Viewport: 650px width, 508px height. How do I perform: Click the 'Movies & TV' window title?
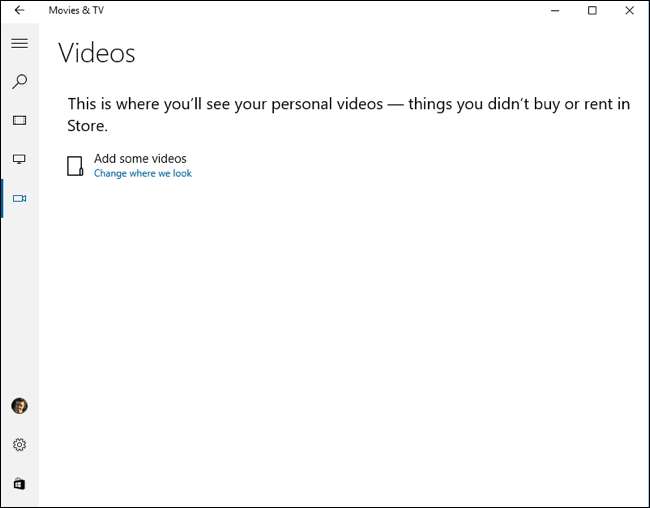click(76, 10)
